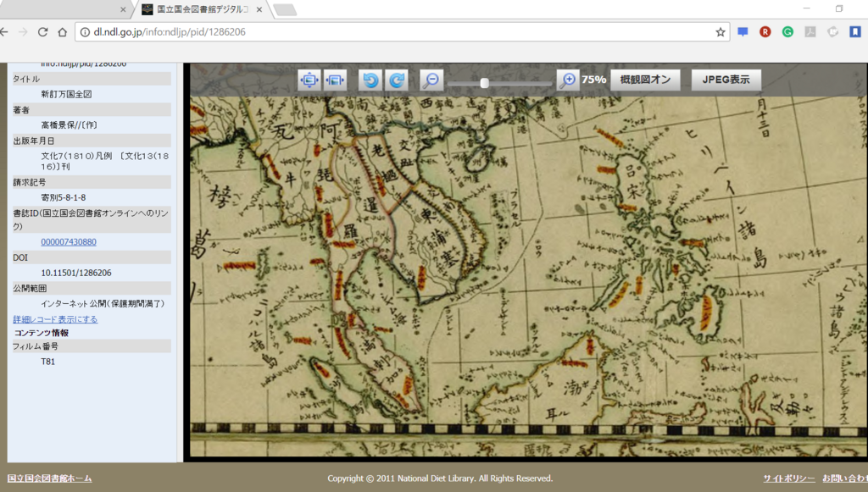Focus the address bar URL field
Image resolution: width=868 pixels, height=492 pixels.
(401, 32)
